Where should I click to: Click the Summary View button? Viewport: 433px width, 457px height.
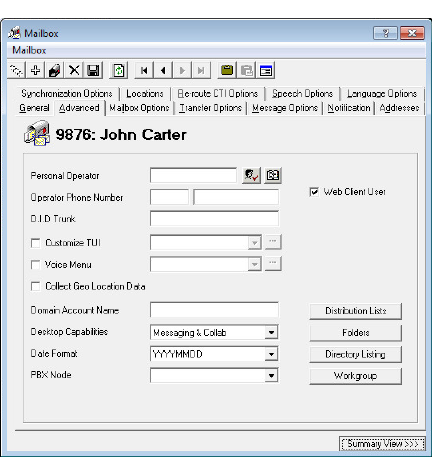[382, 444]
